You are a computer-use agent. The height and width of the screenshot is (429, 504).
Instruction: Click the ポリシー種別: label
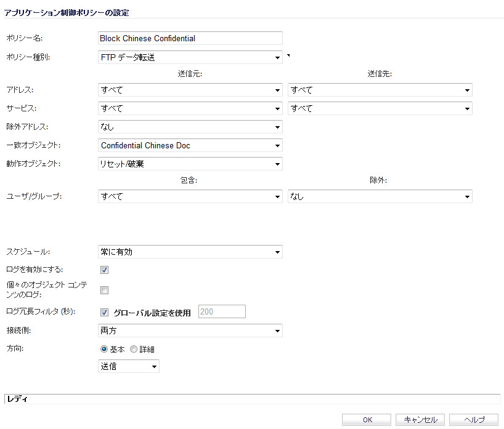(28, 57)
